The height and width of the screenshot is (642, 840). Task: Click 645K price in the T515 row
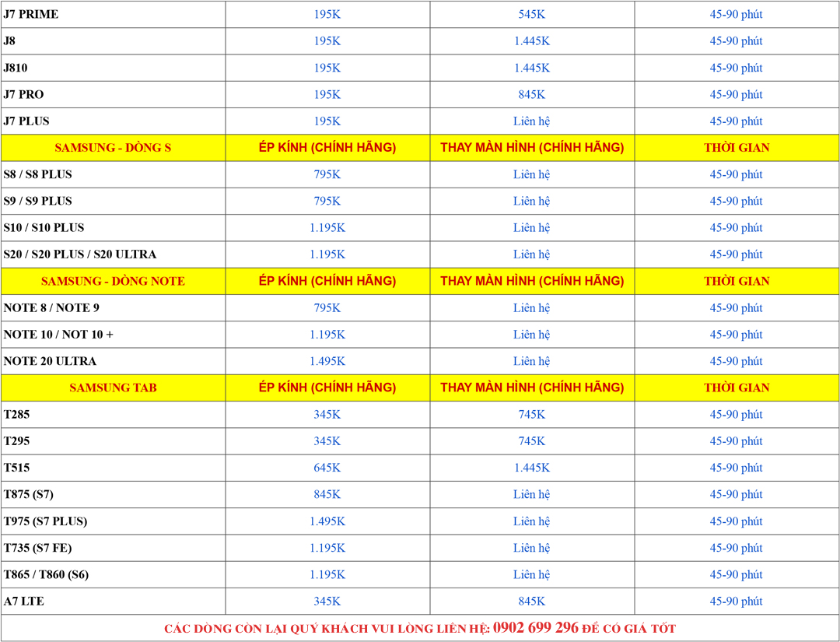(x=327, y=468)
